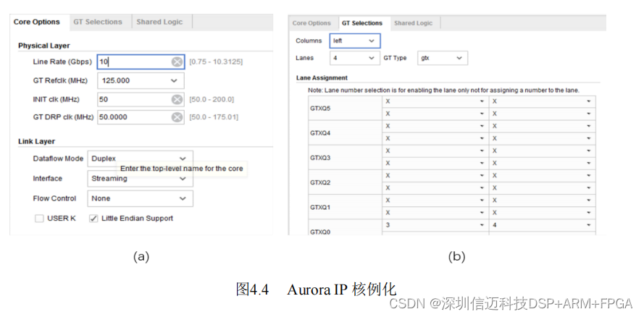Enable the USER K checkbox

click(x=39, y=219)
